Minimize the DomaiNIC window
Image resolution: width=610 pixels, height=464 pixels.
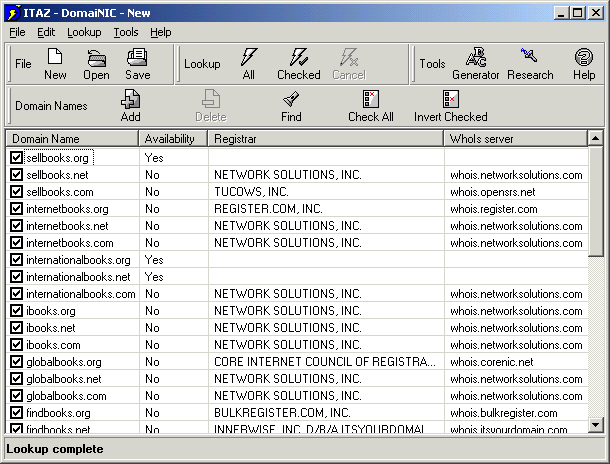(562, 13)
